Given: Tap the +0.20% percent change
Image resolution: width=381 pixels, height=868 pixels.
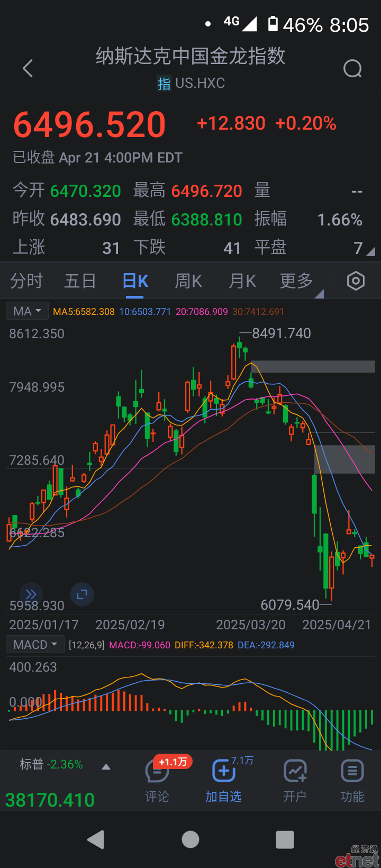Looking at the screenshot, I should click(x=306, y=123).
